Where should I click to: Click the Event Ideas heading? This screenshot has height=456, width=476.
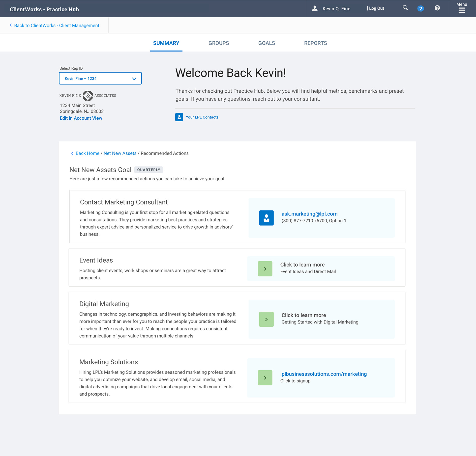point(96,260)
